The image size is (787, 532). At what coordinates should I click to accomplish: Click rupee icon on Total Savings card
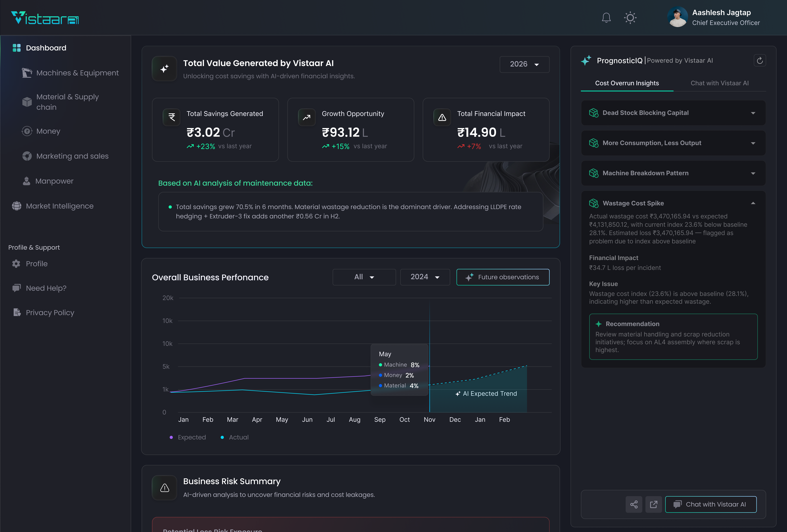click(x=172, y=117)
